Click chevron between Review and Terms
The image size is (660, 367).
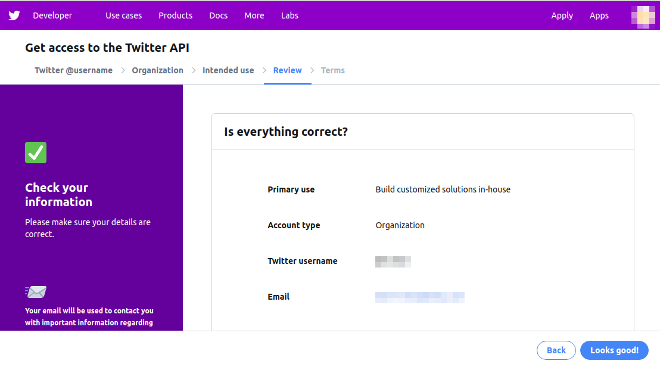[x=312, y=70]
